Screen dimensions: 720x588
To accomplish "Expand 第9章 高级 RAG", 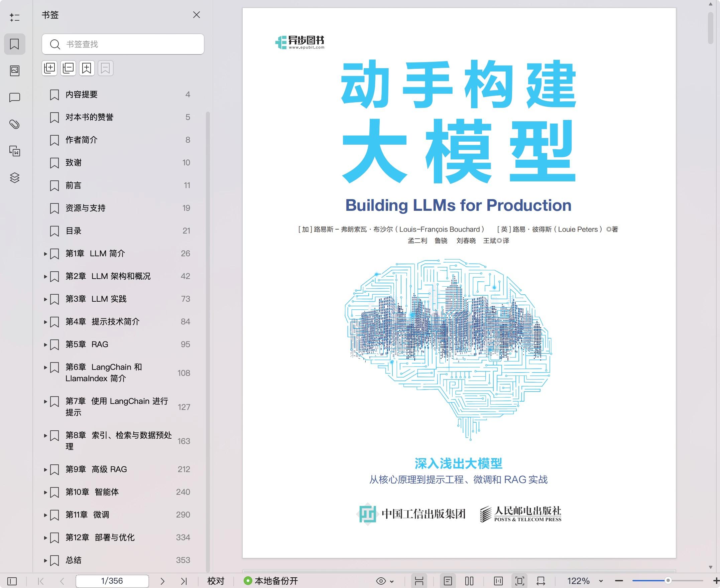I will (45, 469).
